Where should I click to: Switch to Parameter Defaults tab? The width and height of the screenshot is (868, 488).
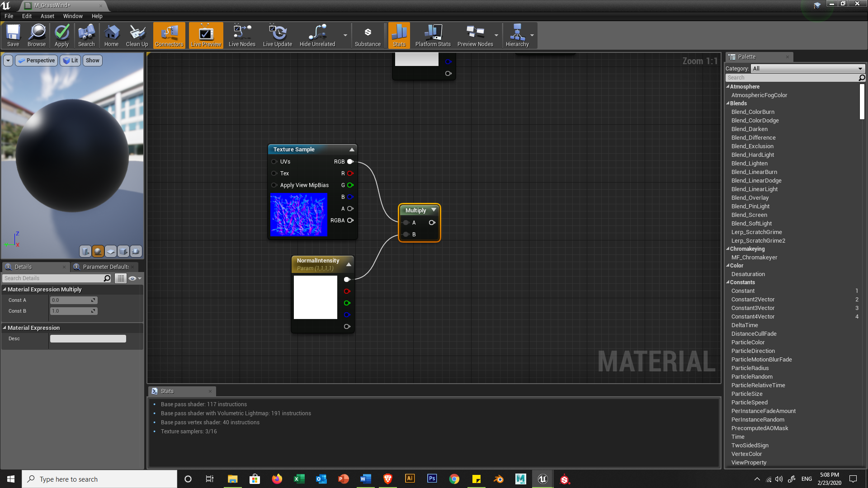105,267
